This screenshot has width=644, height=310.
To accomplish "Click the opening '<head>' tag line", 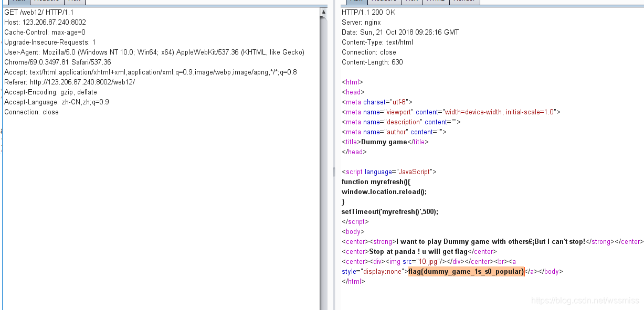I will pos(352,92).
